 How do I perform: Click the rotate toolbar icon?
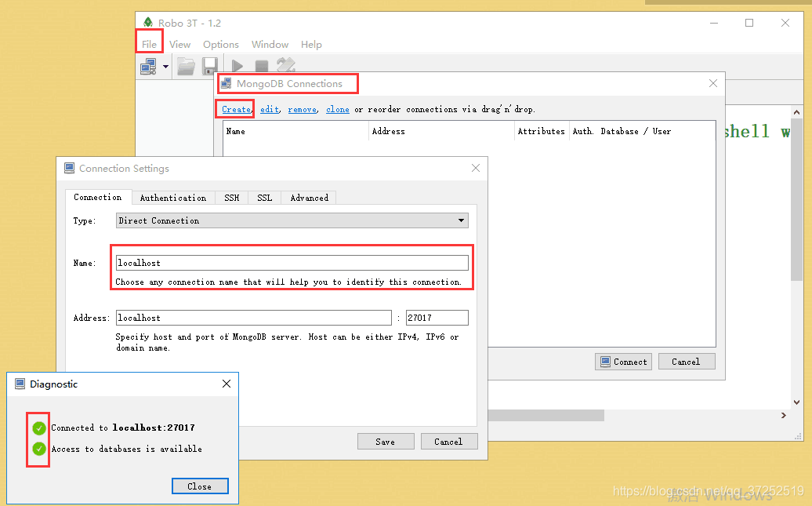coord(286,65)
